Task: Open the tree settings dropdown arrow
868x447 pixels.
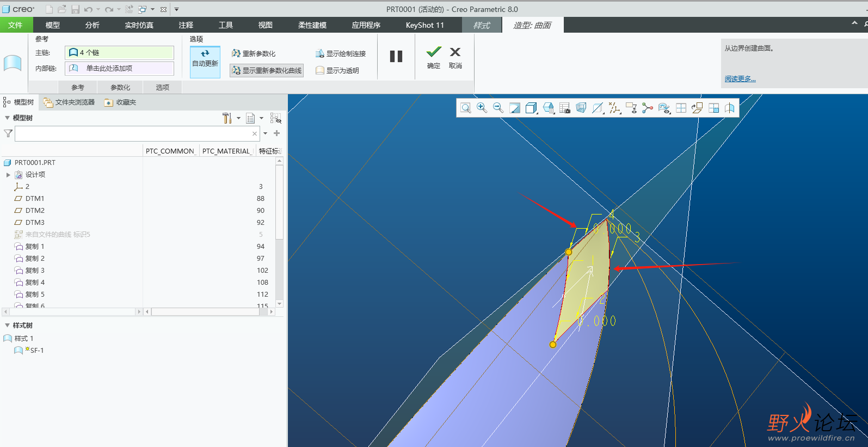Action: tap(238, 118)
